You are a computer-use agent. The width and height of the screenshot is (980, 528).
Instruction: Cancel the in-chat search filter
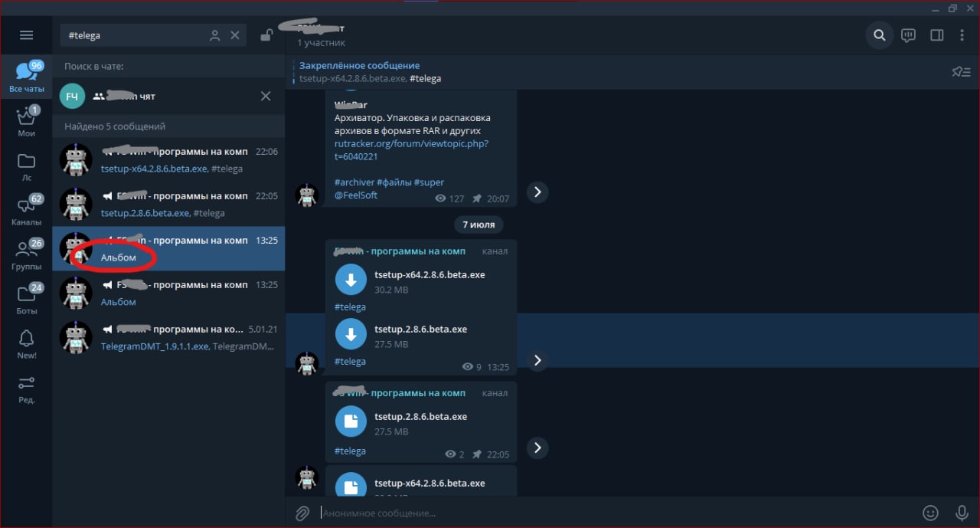pyautogui.click(x=266, y=96)
